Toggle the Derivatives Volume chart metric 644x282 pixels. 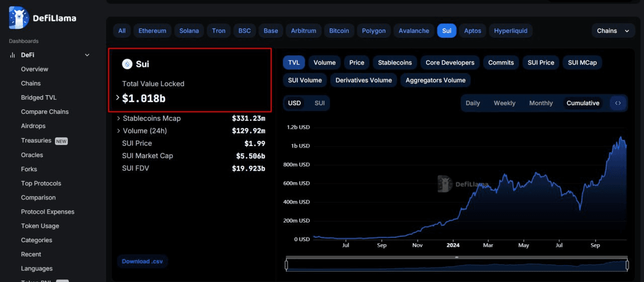click(x=364, y=80)
